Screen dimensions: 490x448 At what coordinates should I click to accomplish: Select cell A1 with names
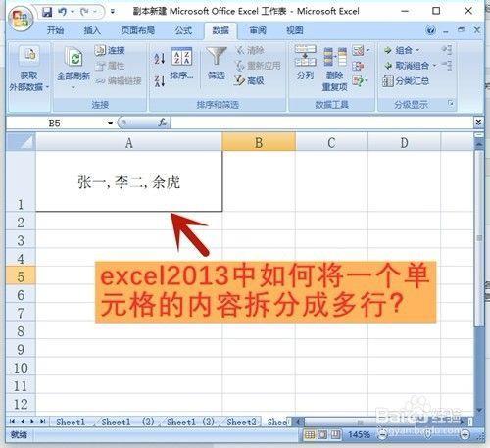click(x=129, y=181)
